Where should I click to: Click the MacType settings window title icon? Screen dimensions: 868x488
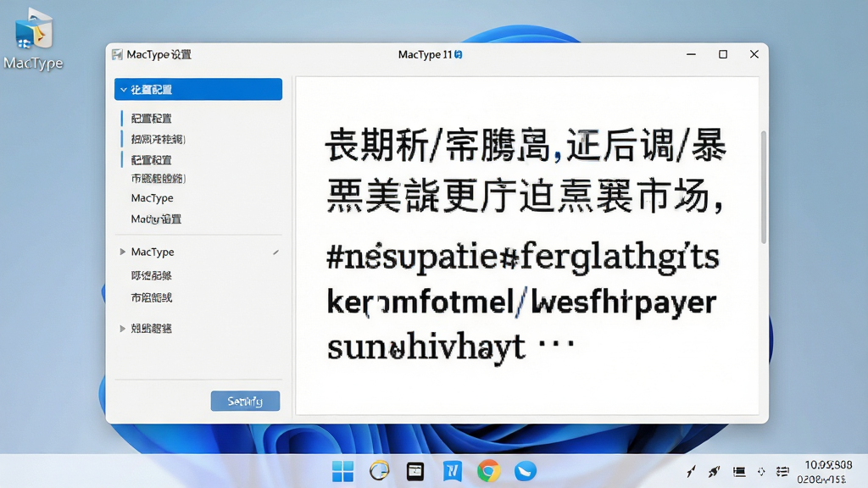(117, 54)
